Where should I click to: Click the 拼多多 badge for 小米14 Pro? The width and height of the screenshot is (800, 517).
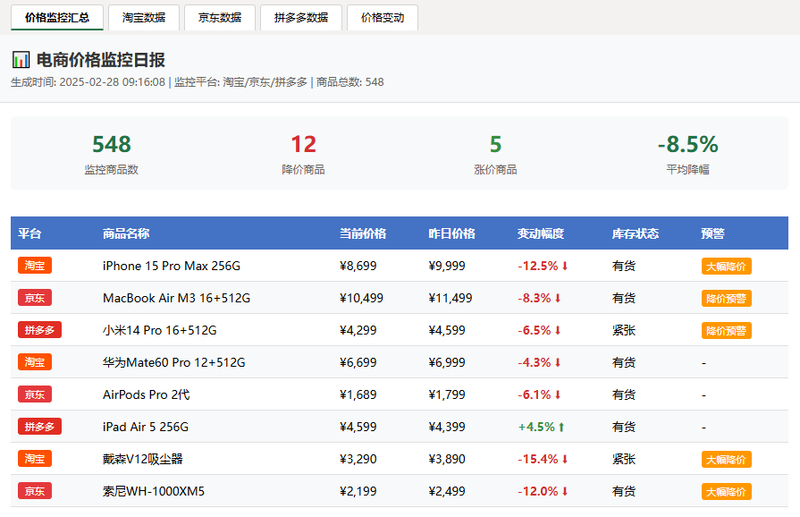tap(40, 330)
